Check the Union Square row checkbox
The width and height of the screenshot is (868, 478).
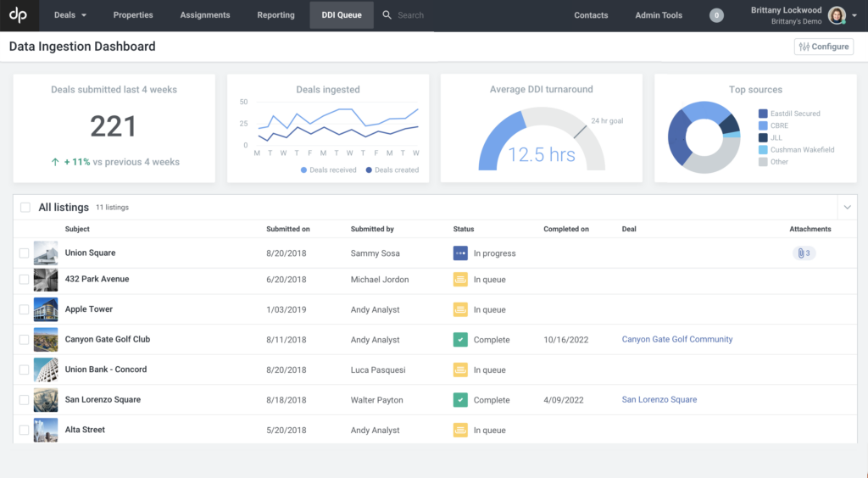[x=24, y=253]
